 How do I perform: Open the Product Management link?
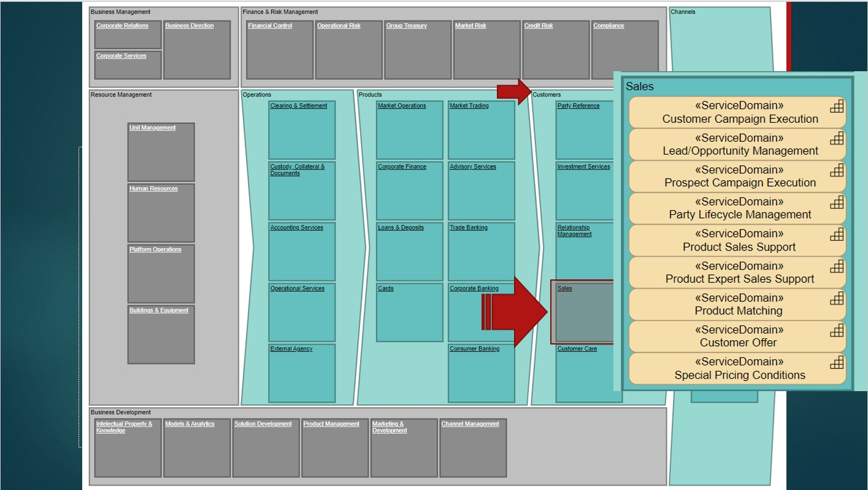pyautogui.click(x=331, y=424)
